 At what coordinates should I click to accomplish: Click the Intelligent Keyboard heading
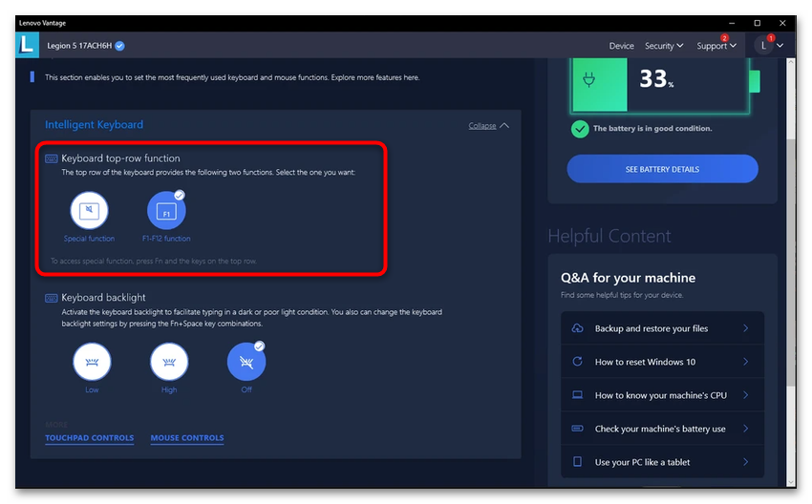tap(94, 125)
